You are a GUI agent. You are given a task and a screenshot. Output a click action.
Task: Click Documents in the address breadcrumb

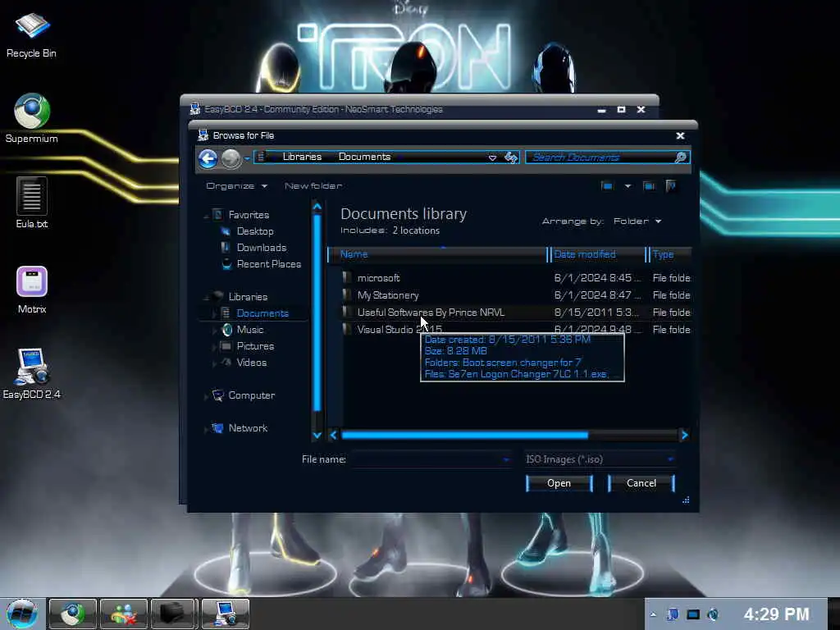tap(364, 157)
